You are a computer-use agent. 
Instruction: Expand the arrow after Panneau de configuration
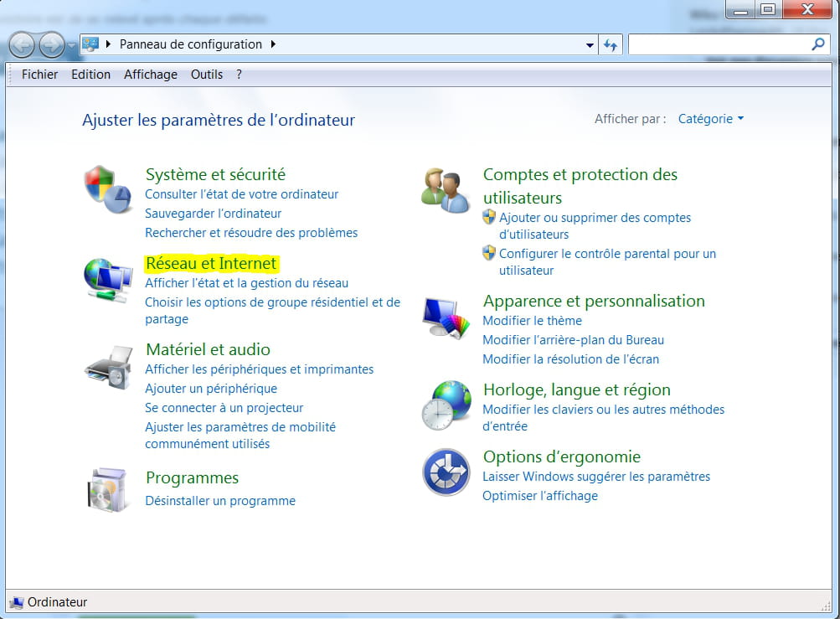(273, 44)
